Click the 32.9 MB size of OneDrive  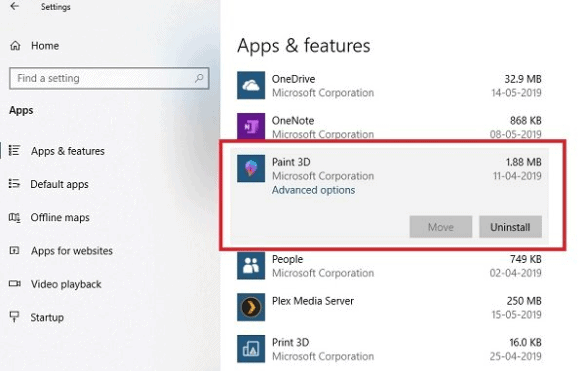coord(523,79)
